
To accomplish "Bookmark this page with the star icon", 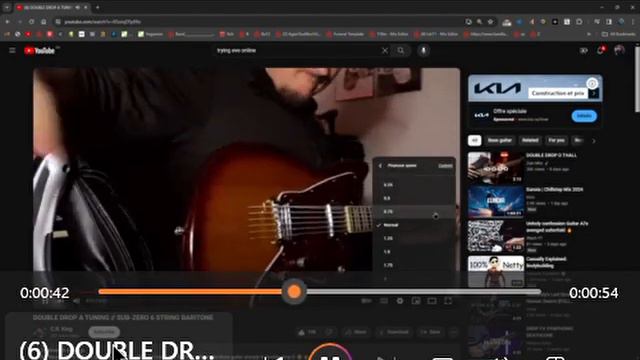I will click(x=490, y=22).
